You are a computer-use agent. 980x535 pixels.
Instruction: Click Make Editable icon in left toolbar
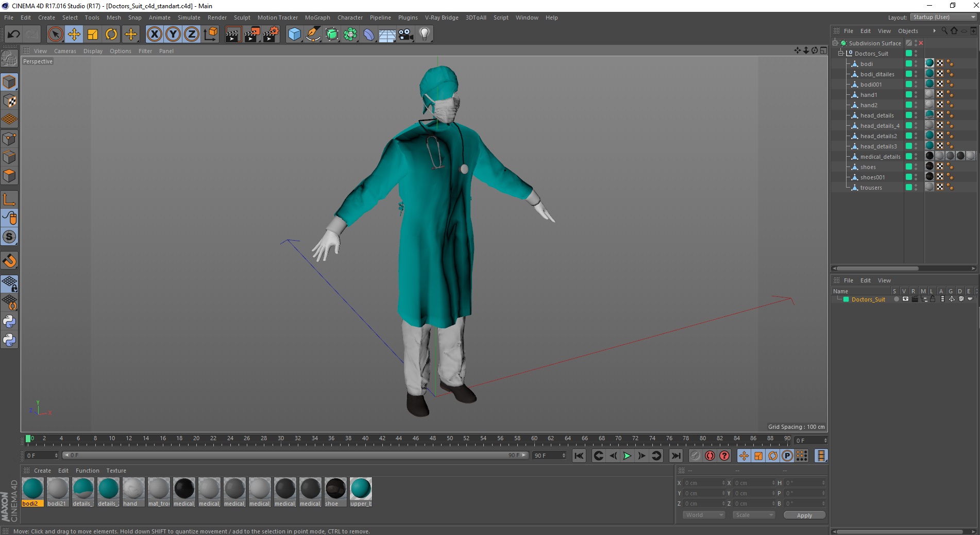pos(9,59)
